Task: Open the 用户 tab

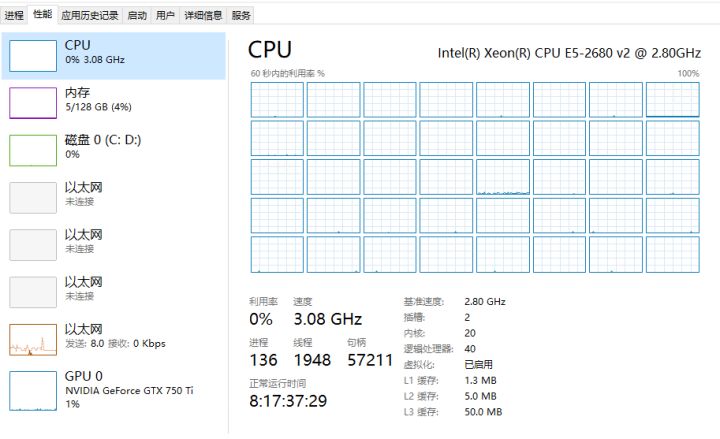Action: click(x=165, y=15)
